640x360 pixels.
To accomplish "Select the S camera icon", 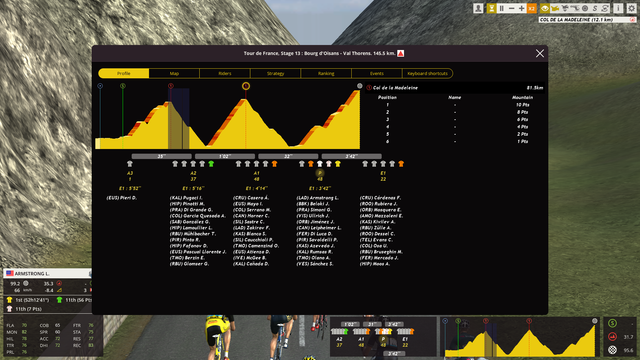I will (x=595, y=8).
